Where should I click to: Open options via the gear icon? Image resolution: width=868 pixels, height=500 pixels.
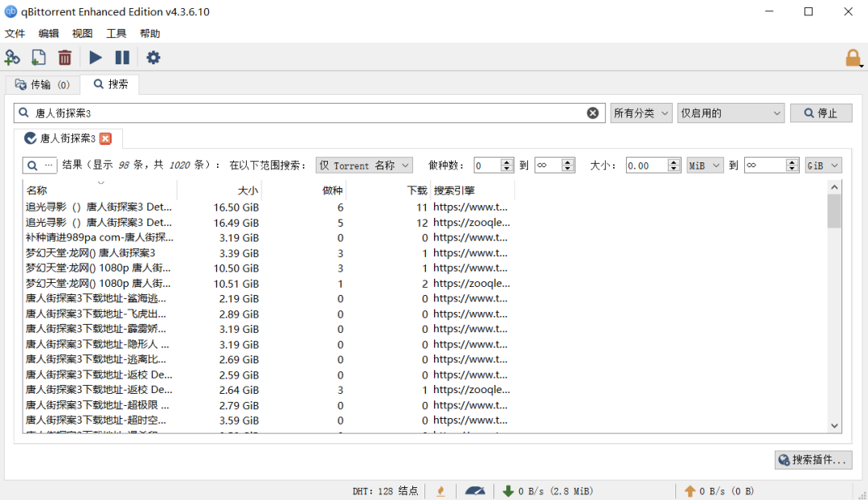(x=154, y=58)
